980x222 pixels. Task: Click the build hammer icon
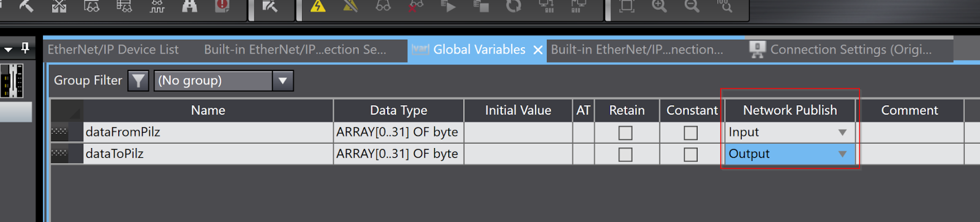tap(26, 7)
